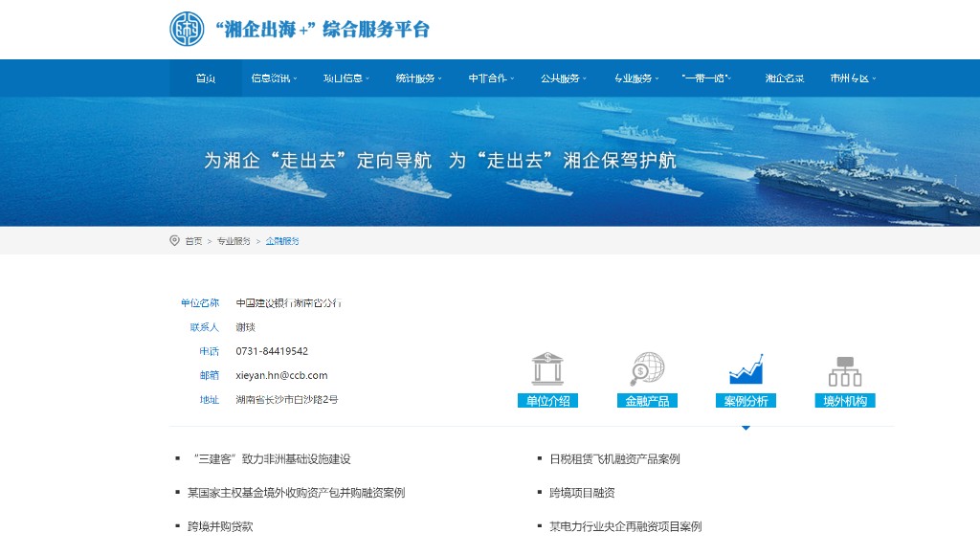Open 金融产品 globe magnifier icon

(x=647, y=369)
